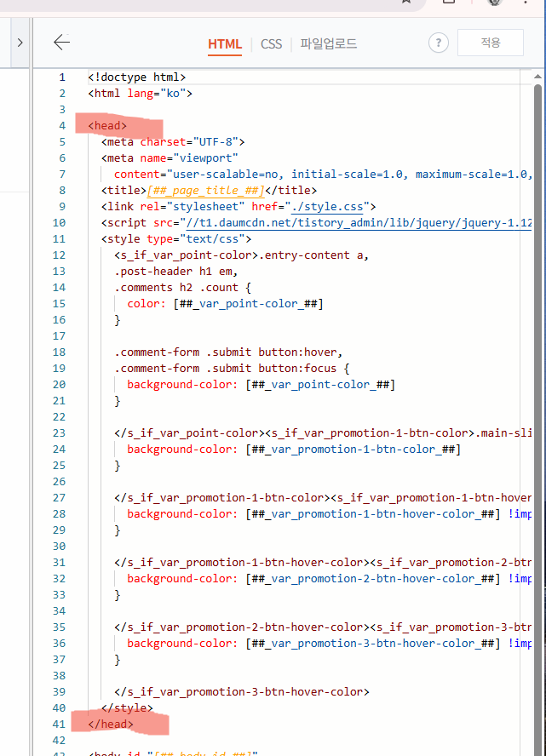Click the </s_if_var_promotion-3-btn-hover-color> line
The width and height of the screenshot is (546, 756).
(242, 691)
